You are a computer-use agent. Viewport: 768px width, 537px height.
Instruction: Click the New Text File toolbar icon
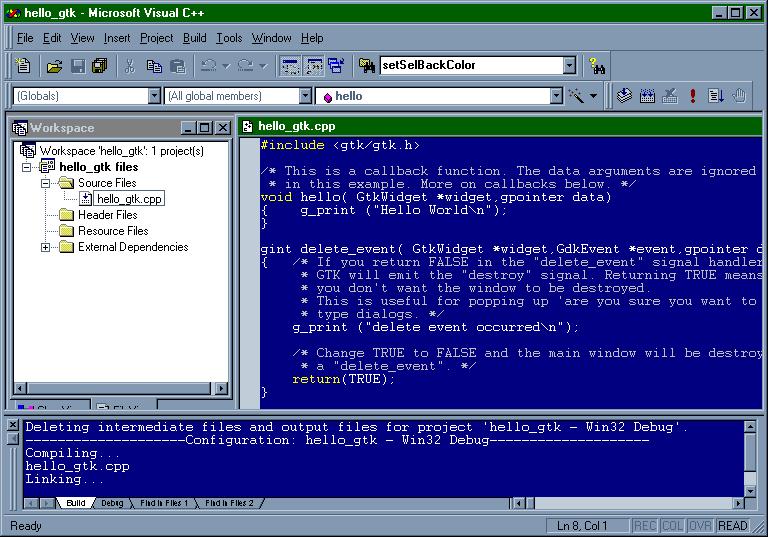click(x=23, y=66)
